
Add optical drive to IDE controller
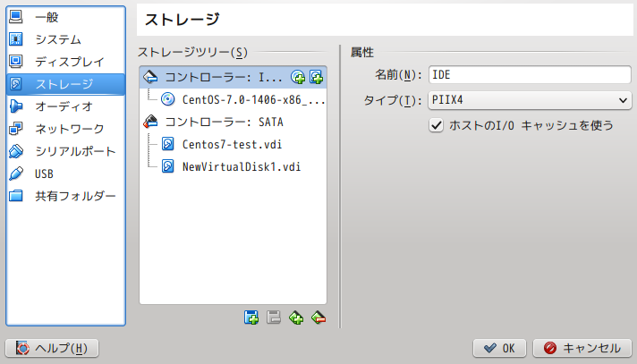click(298, 77)
